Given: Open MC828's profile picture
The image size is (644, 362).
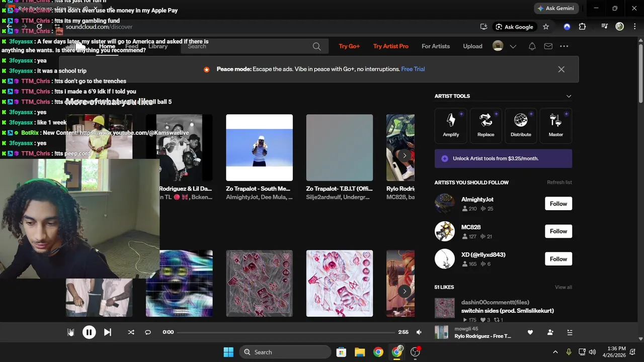Looking at the screenshot, I should 445,231.
